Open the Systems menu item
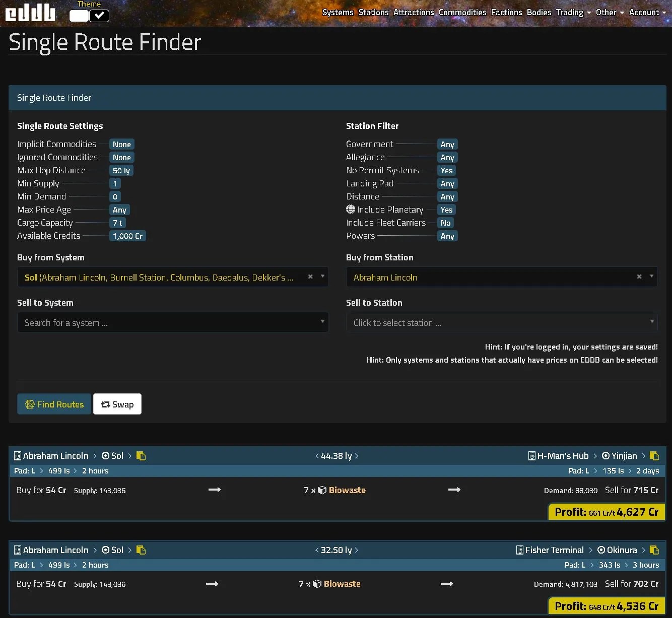This screenshot has width=672, height=618. [338, 12]
